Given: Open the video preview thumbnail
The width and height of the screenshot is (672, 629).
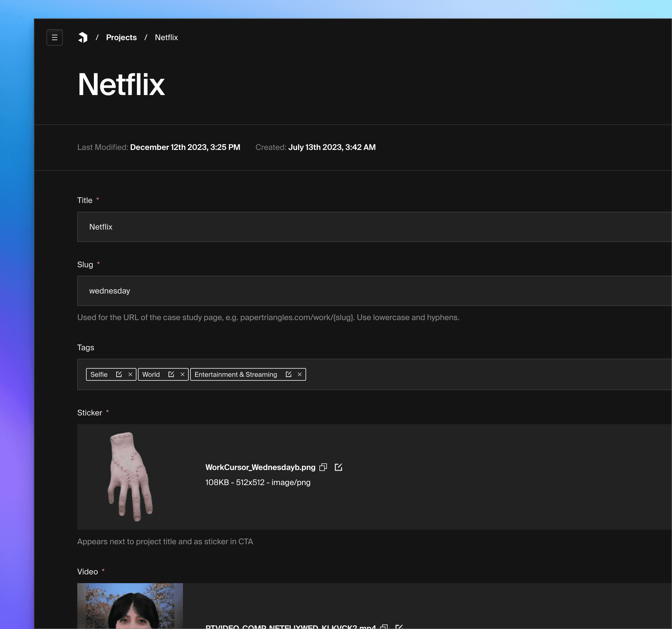Looking at the screenshot, I should pyautogui.click(x=130, y=606).
